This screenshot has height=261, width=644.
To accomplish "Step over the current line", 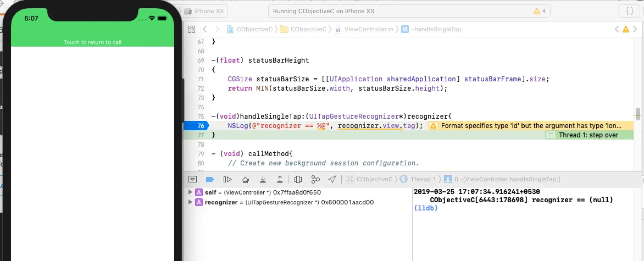I will [x=245, y=179].
